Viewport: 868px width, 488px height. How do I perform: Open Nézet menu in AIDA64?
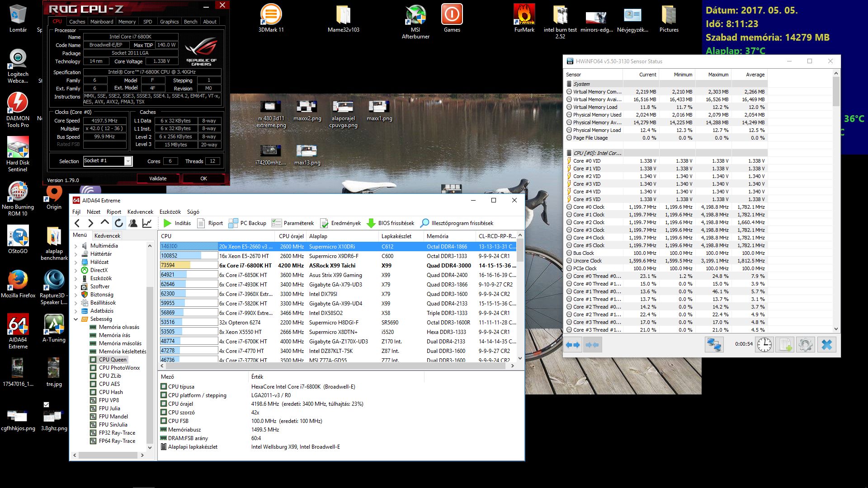pos(94,211)
